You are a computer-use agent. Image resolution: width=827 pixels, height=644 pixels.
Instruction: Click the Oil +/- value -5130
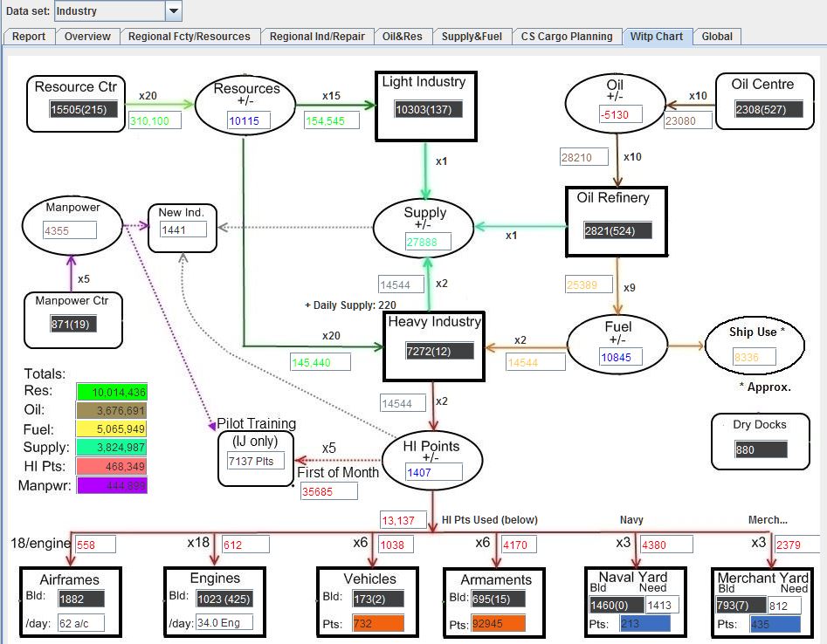[621, 113]
